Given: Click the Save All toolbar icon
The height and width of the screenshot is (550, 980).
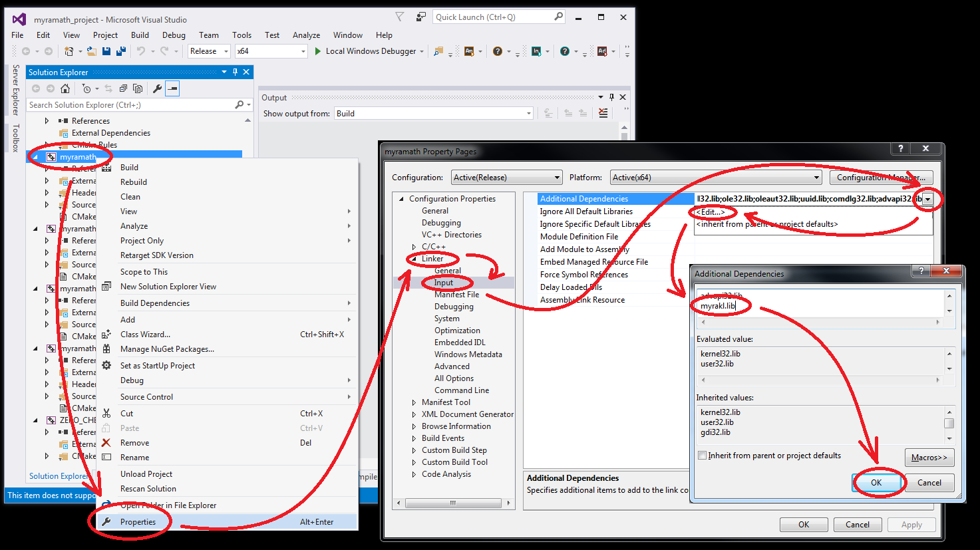Looking at the screenshot, I should click(121, 51).
